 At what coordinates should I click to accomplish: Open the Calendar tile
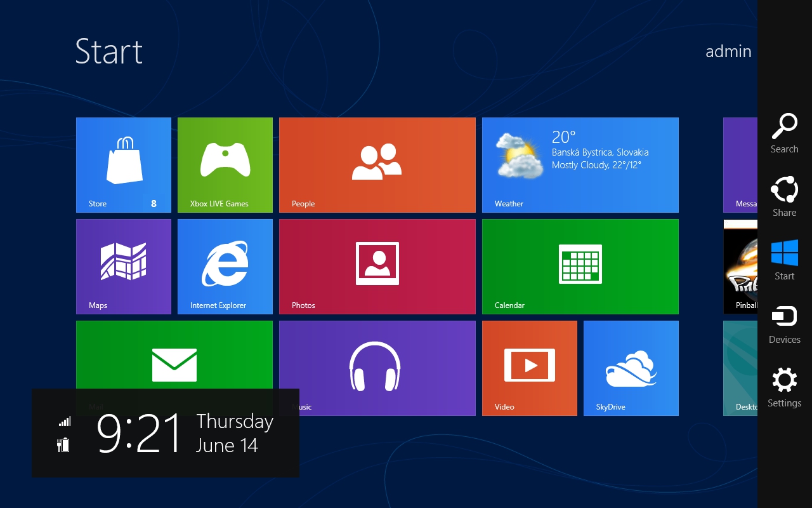pos(580,267)
